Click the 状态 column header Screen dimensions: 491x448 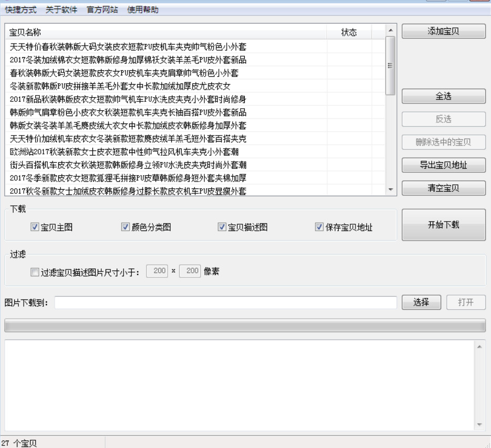(349, 32)
